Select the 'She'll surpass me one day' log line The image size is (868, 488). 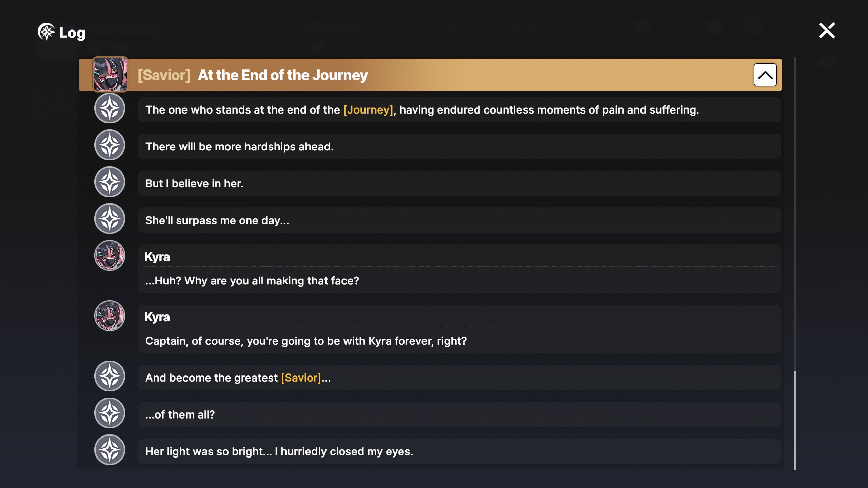click(459, 220)
